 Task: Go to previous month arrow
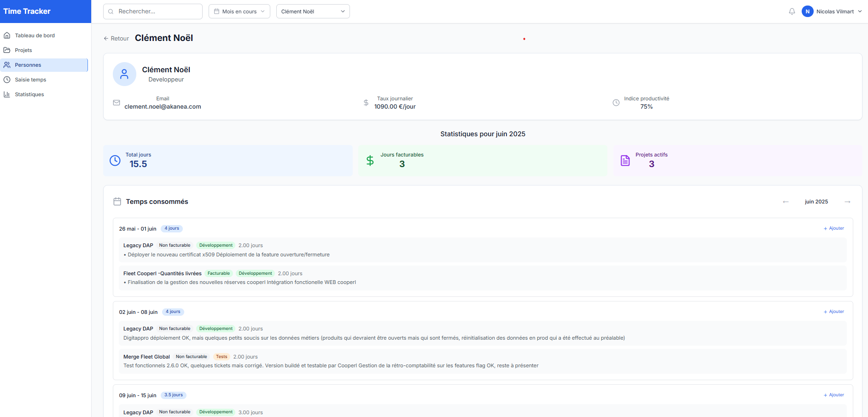pos(786,202)
